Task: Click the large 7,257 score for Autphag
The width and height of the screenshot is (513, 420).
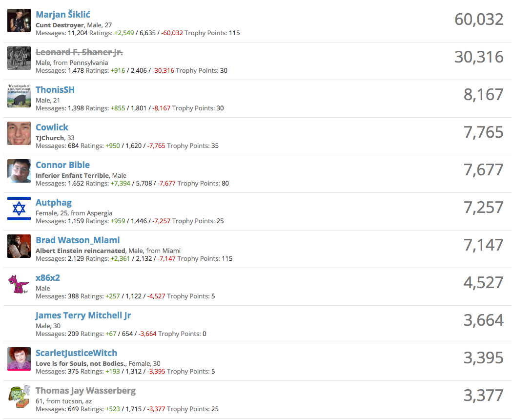Action: [484, 208]
